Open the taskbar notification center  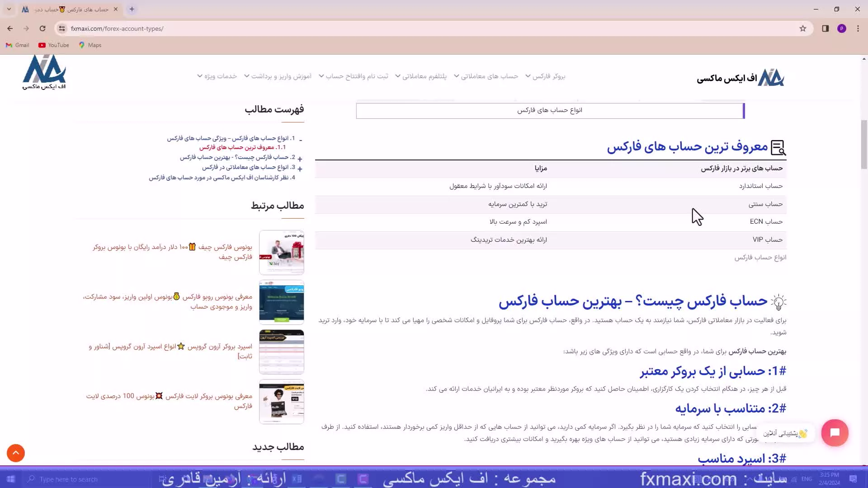[853, 479]
